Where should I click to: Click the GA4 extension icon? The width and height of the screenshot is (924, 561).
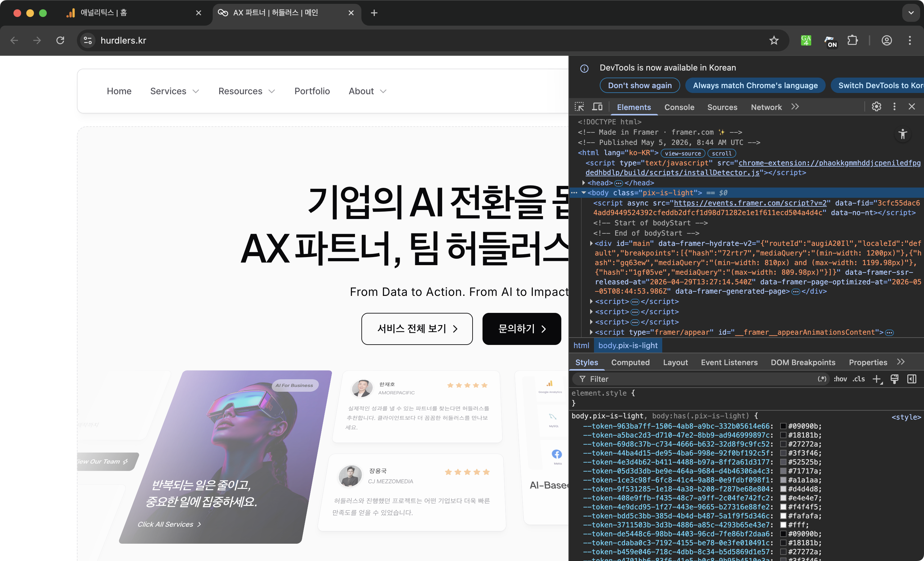coord(806,40)
